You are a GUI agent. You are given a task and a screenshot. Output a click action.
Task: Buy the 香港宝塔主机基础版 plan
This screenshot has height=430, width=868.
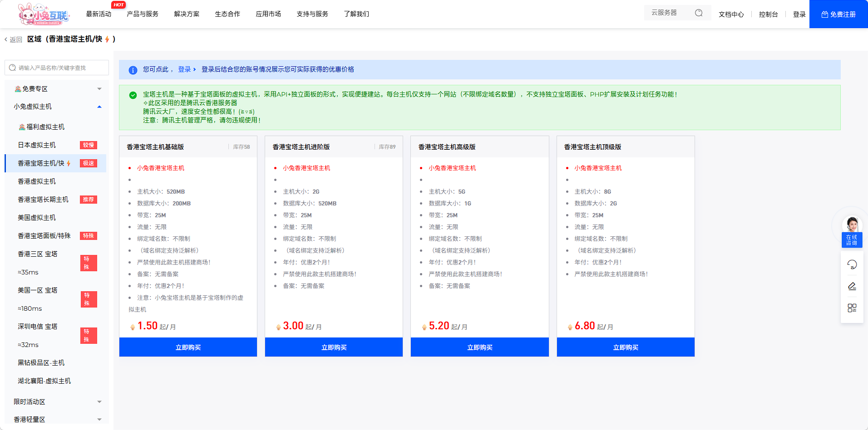pyautogui.click(x=188, y=347)
